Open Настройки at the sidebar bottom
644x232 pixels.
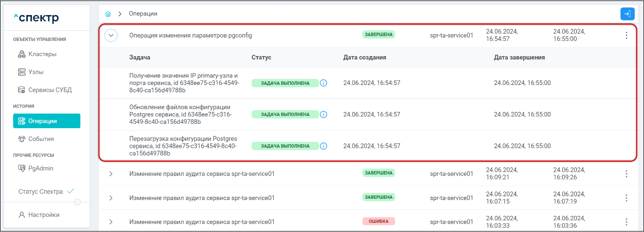[43, 214]
